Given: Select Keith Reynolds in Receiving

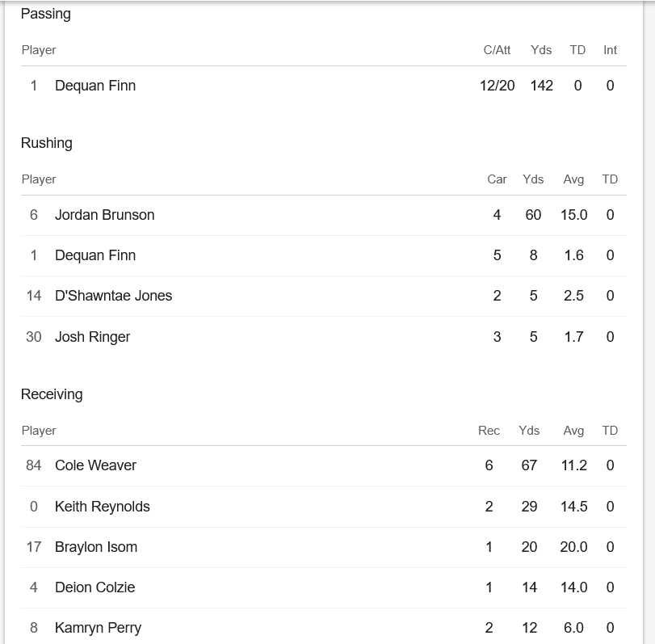Looking at the screenshot, I should point(102,507).
